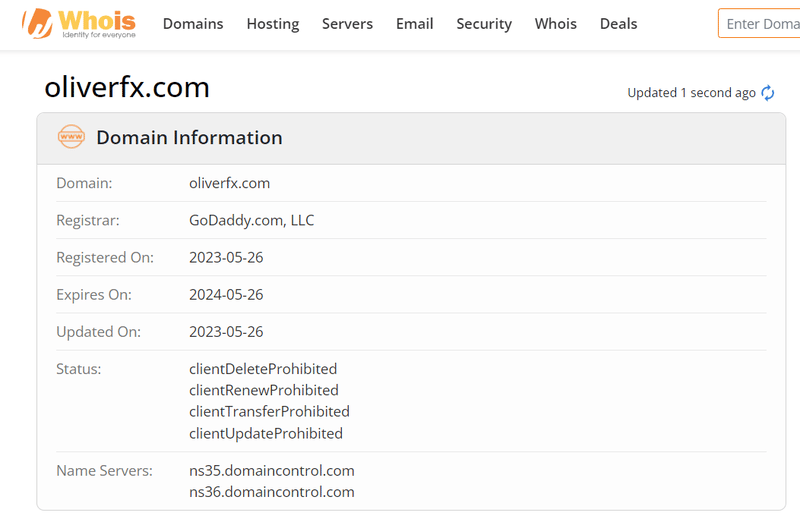Click the oliverfx.com page heading
The height and width of the screenshot is (522, 800).
[x=127, y=87]
